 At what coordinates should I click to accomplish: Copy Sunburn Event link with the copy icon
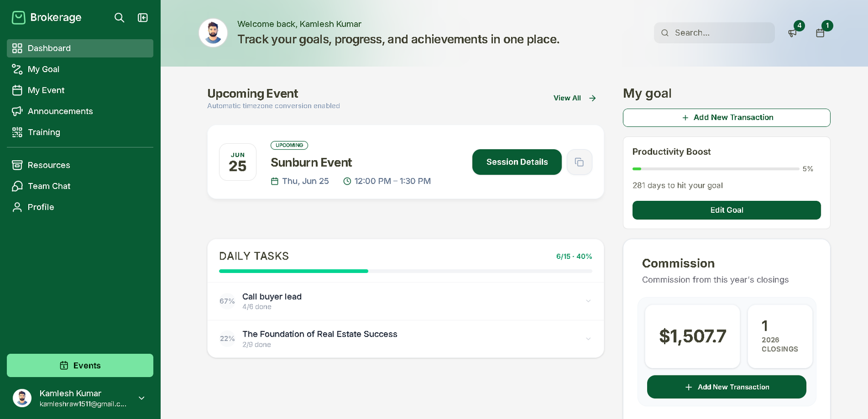[x=579, y=162]
